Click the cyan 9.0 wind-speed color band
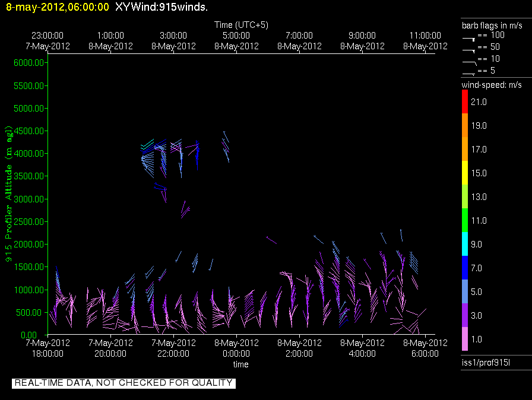The height and width of the screenshot is (400, 532). coord(464,244)
